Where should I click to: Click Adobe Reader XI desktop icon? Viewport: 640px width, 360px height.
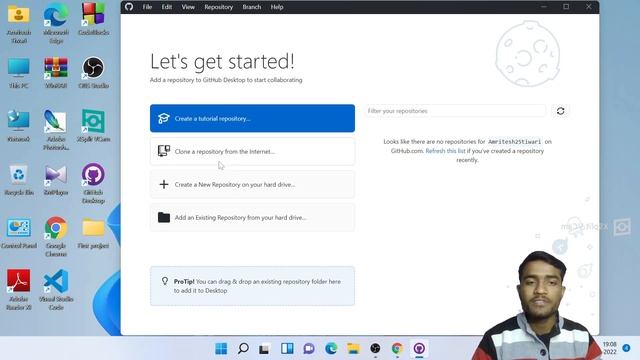pyautogui.click(x=19, y=290)
